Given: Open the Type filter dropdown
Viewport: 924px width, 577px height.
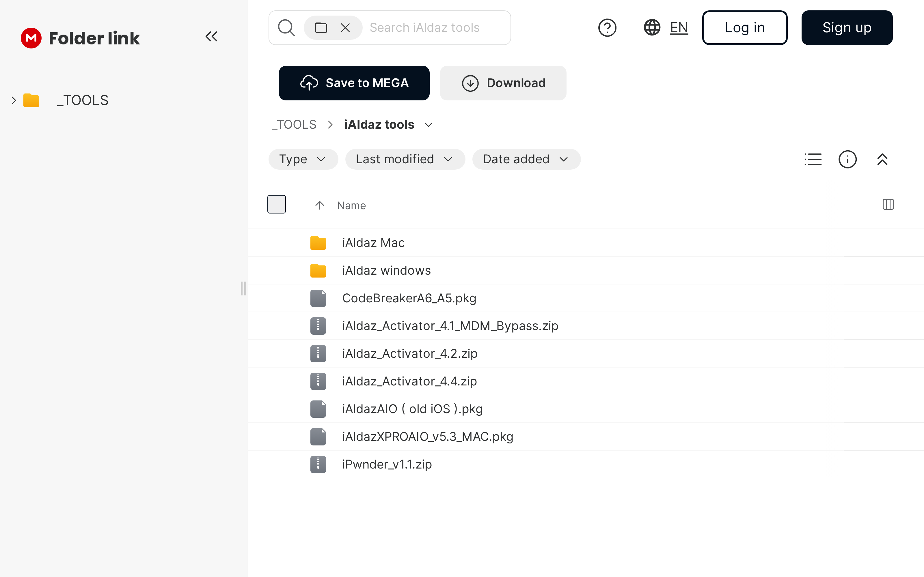Looking at the screenshot, I should (303, 159).
